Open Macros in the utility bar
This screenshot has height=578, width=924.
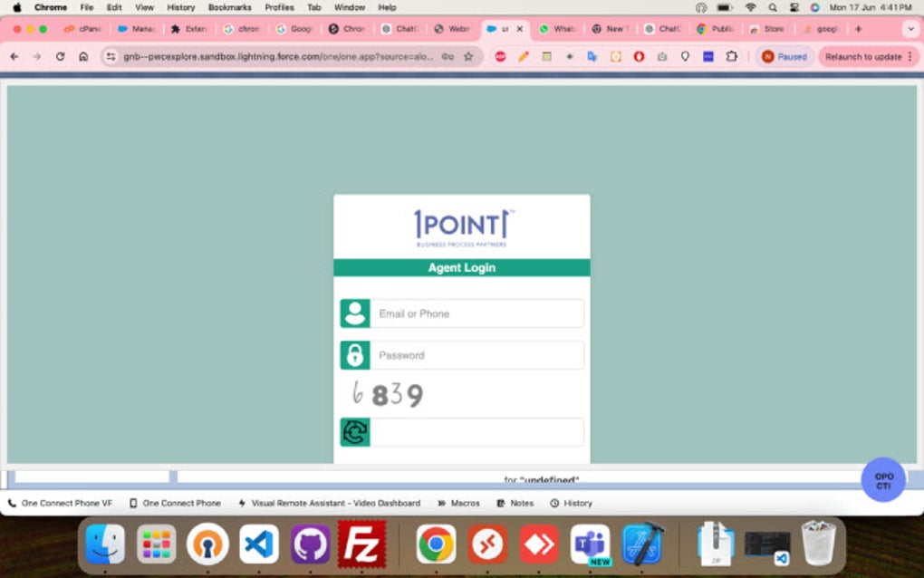pyautogui.click(x=458, y=503)
